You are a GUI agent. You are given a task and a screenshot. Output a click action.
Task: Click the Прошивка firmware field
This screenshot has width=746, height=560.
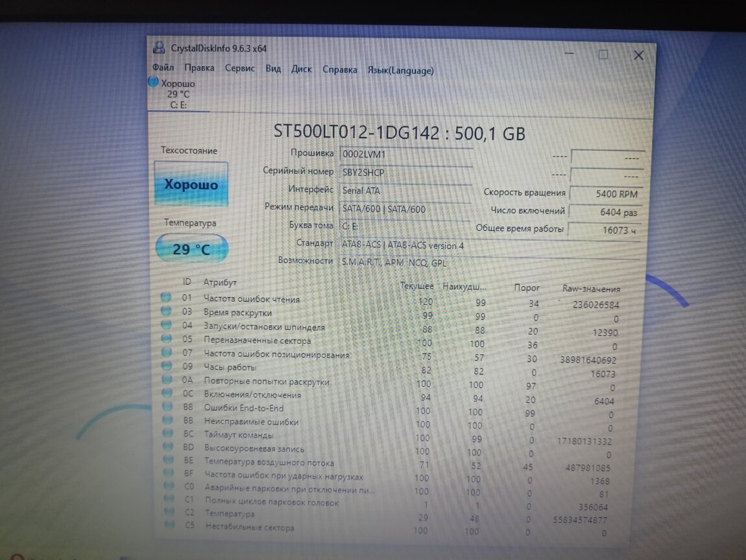coord(405,154)
